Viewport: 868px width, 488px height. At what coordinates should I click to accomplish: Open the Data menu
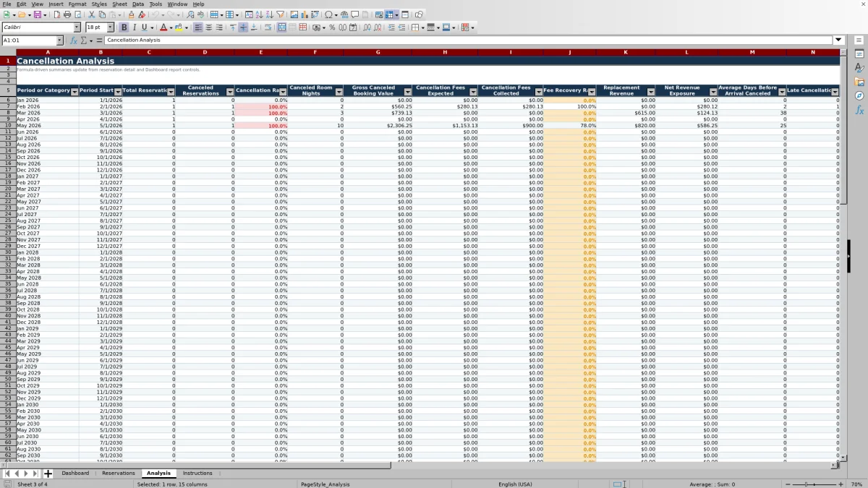coord(137,4)
